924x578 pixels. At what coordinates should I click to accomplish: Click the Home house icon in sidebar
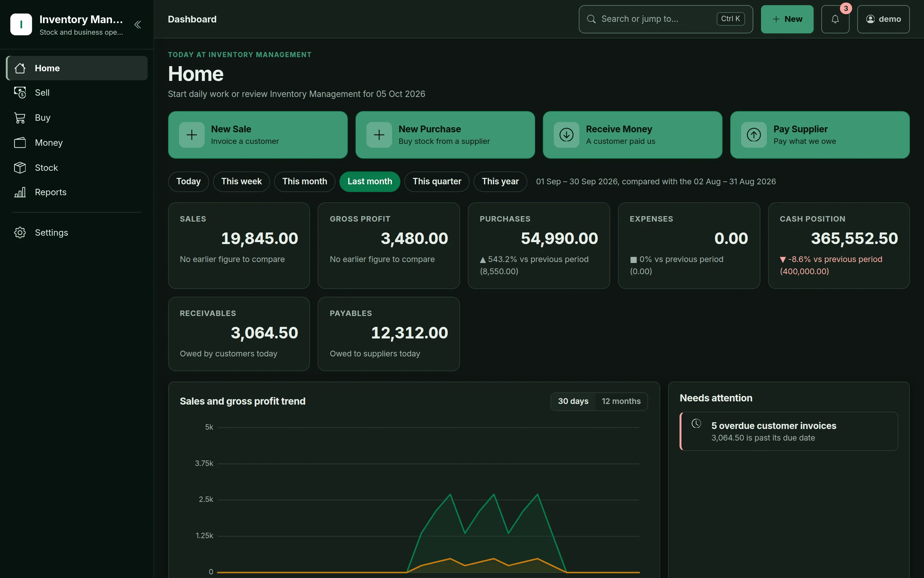coord(20,68)
